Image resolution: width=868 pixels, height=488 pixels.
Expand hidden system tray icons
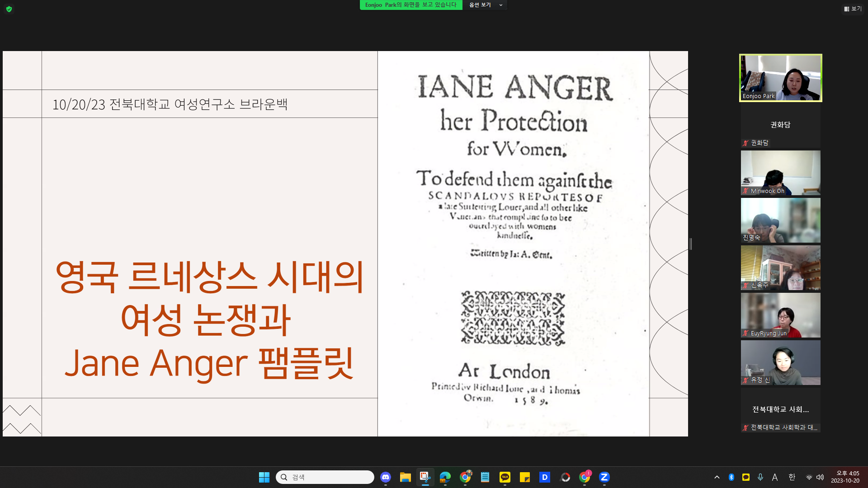pyautogui.click(x=717, y=477)
